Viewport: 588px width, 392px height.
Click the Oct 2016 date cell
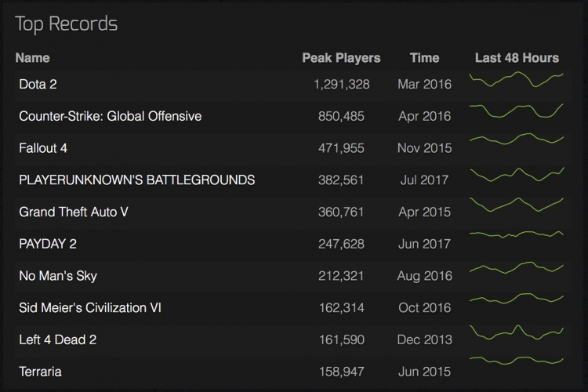click(x=424, y=307)
